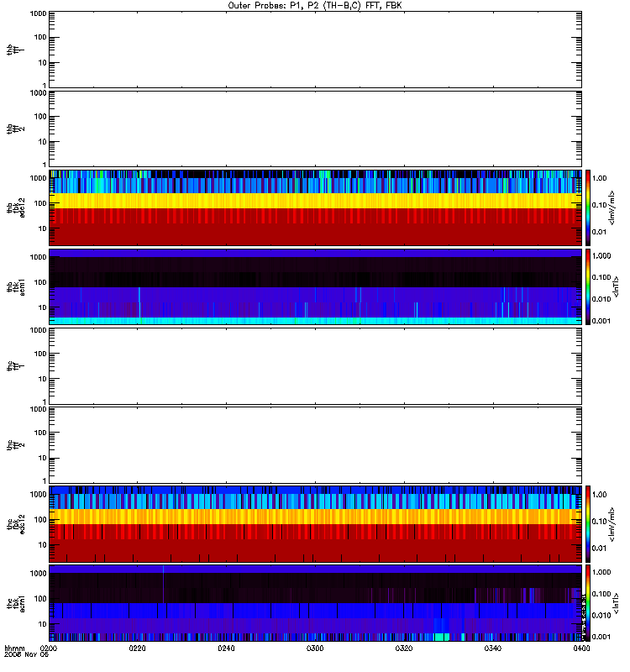Viewport: 630px width, 672px height.
Task: Click the 0320 time axis label
Action: point(404,648)
